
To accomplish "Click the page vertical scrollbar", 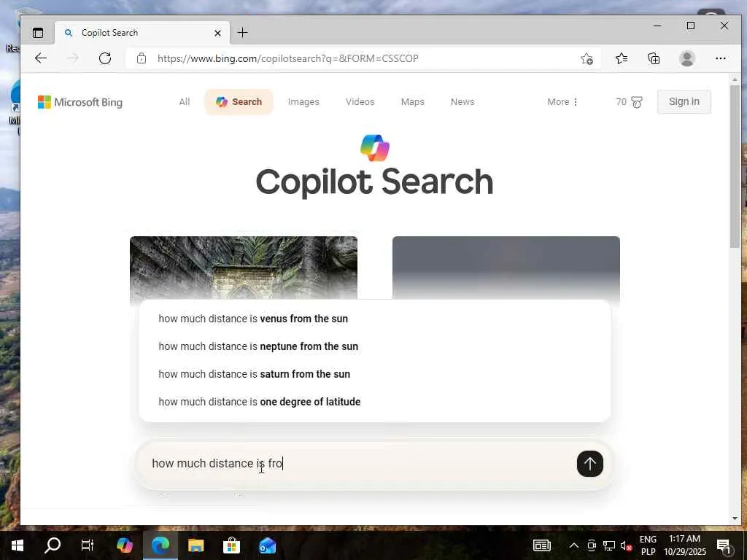I will 735,166.
